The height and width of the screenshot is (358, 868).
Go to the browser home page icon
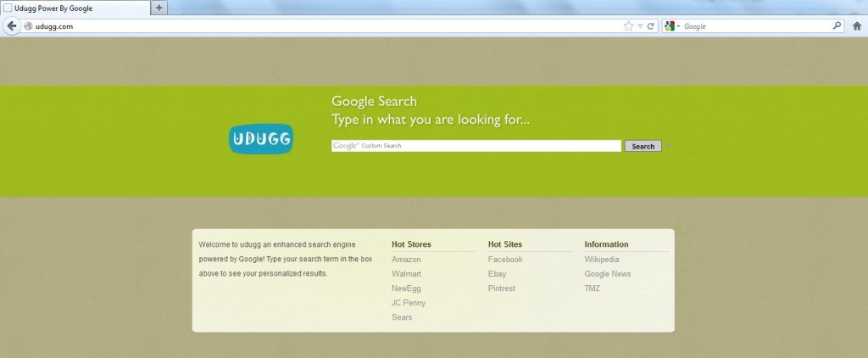click(x=857, y=26)
